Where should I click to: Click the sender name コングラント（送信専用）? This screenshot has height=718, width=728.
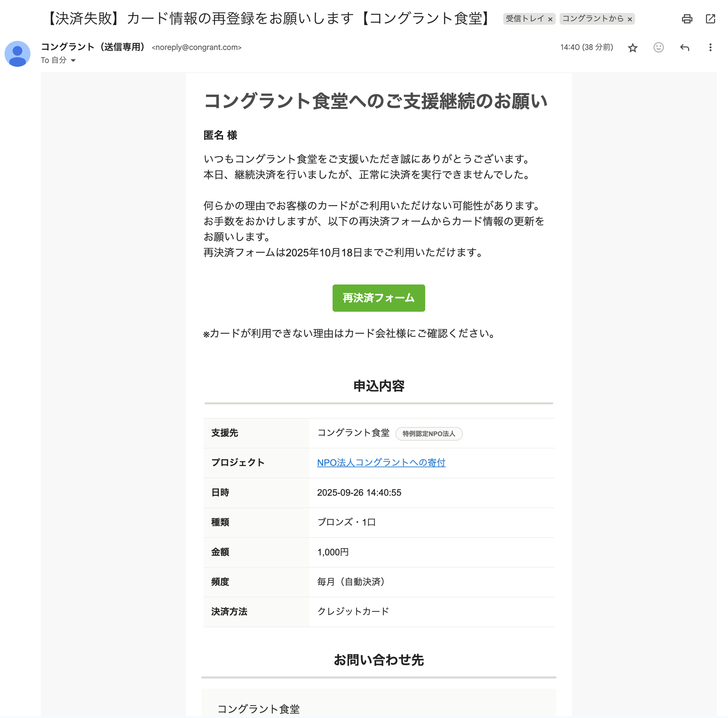pos(93,47)
